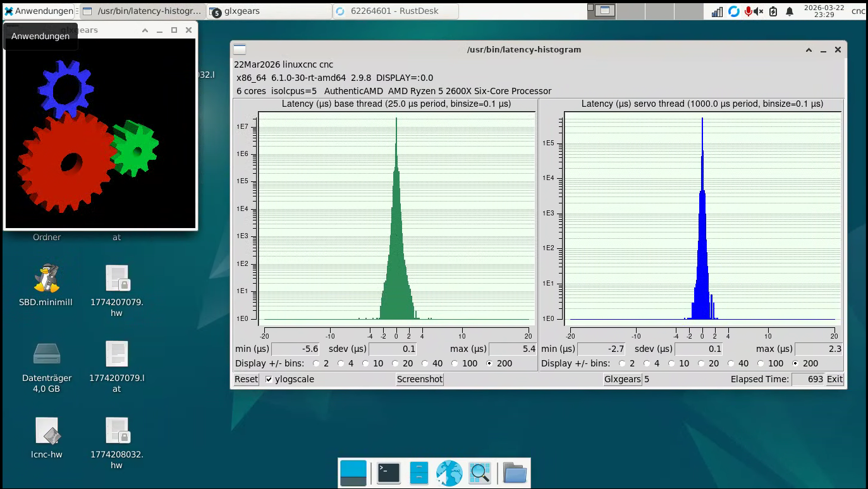Switch to the RustDesk taskbar window
This screenshot has height=489, width=868.
pos(394,11)
